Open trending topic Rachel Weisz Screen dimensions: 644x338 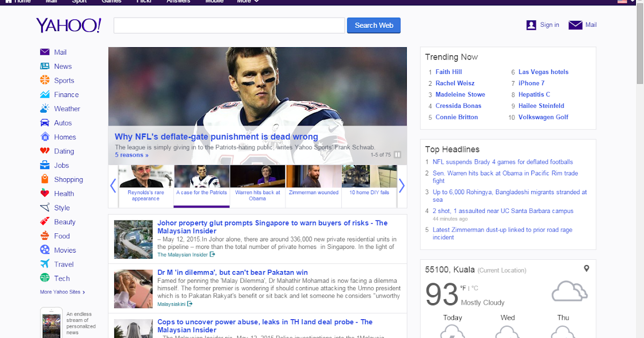click(455, 83)
